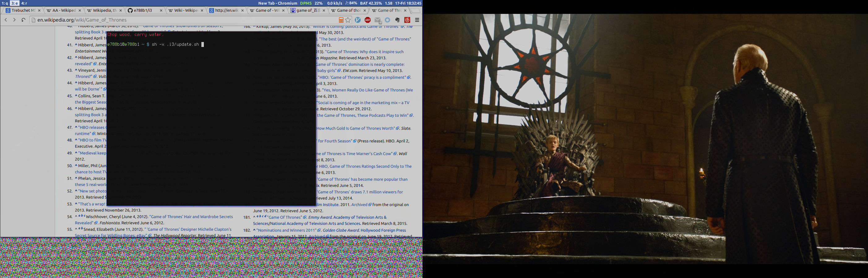Switch to i3 workspace 1:q
Screen dimensions: 868x278
click(5, 3)
